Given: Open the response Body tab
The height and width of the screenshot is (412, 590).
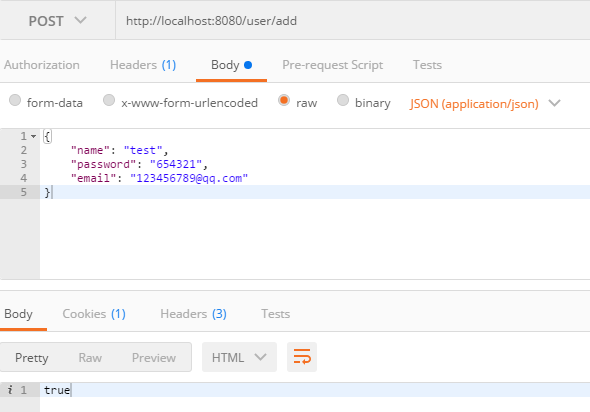Looking at the screenshot, I should [18, 314].
